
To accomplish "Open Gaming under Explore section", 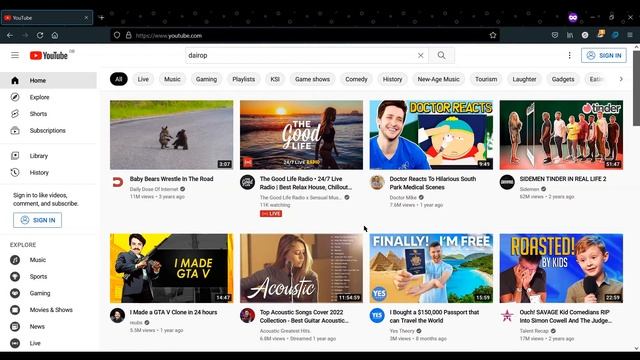I will (48, 293).
